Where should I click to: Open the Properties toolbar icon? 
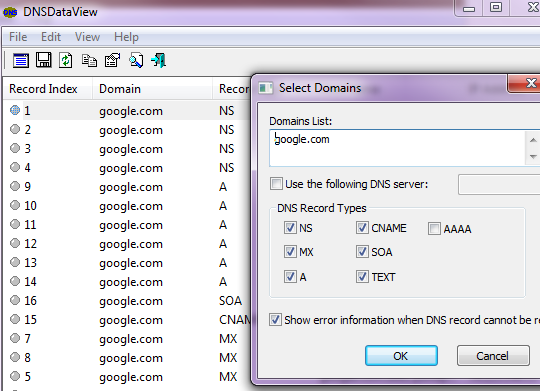pos(112,60)
